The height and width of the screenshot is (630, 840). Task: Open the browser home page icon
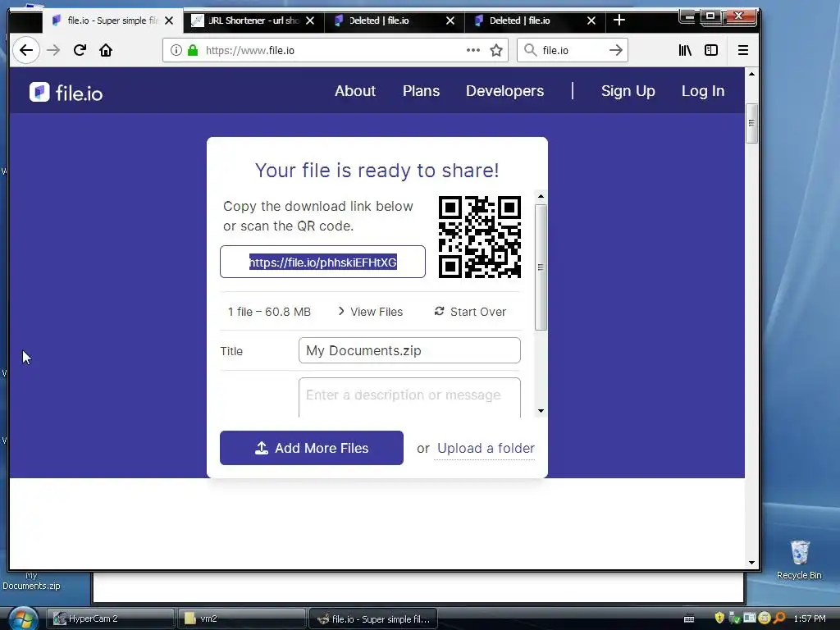pyautogui.click(x=106, y=50)
